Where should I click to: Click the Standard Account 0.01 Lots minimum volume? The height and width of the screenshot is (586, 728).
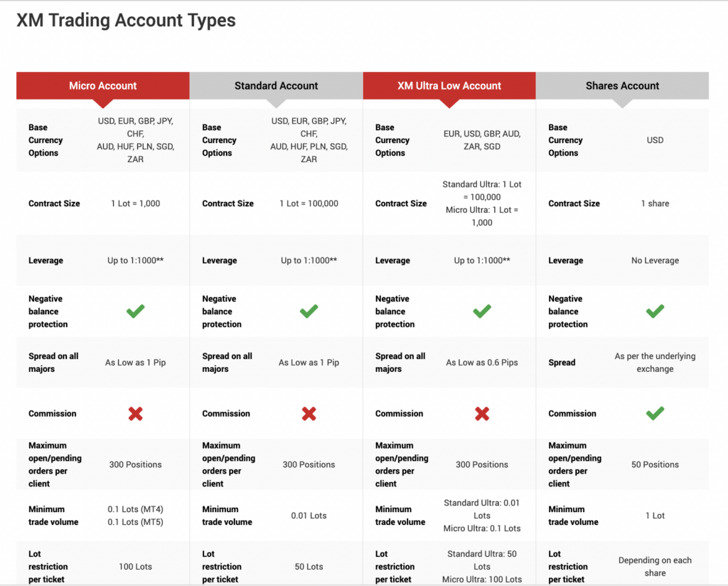(x=309, y=516)
